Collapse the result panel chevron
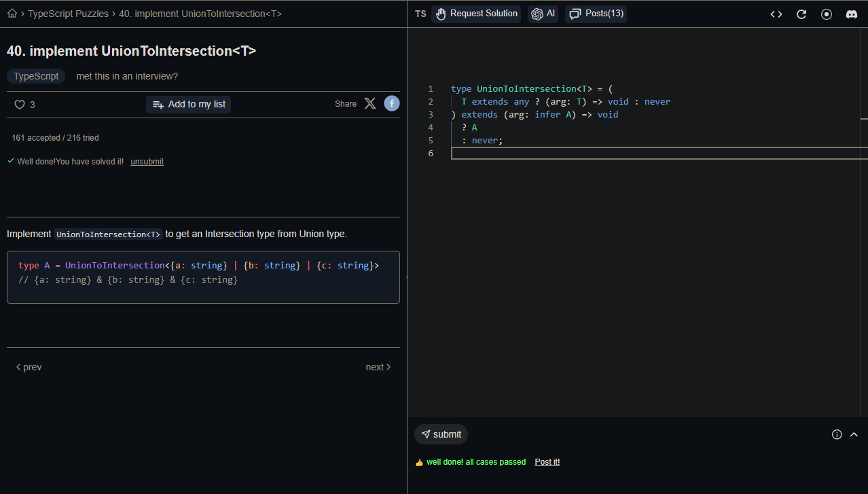This screenshot has width=868, height=494. pos(854,435)
